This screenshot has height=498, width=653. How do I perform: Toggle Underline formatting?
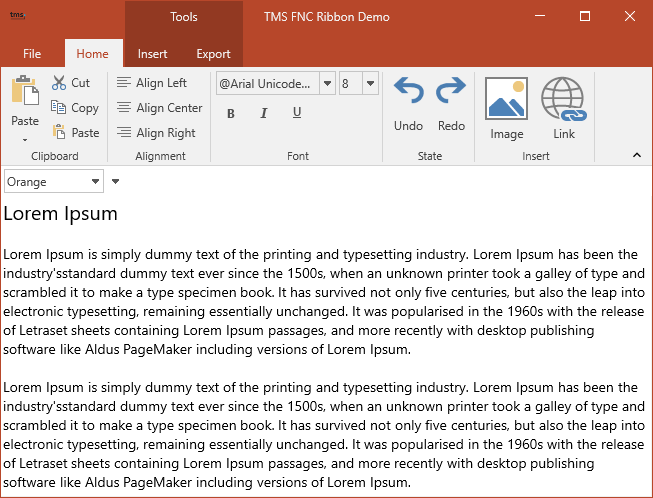point(297,113)
